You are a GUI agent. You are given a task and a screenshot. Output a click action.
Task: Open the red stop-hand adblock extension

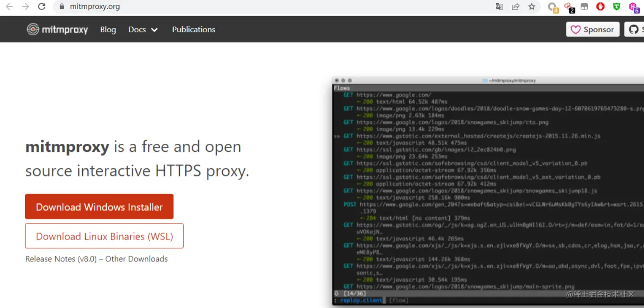click(601, 6)
